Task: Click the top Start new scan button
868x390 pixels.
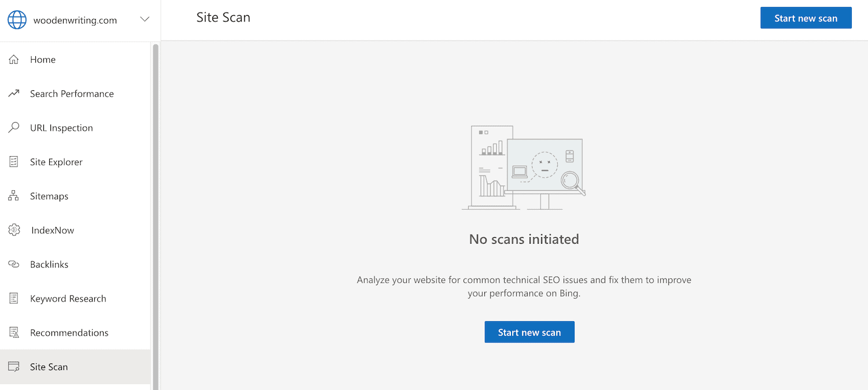Action: (806, 17)
